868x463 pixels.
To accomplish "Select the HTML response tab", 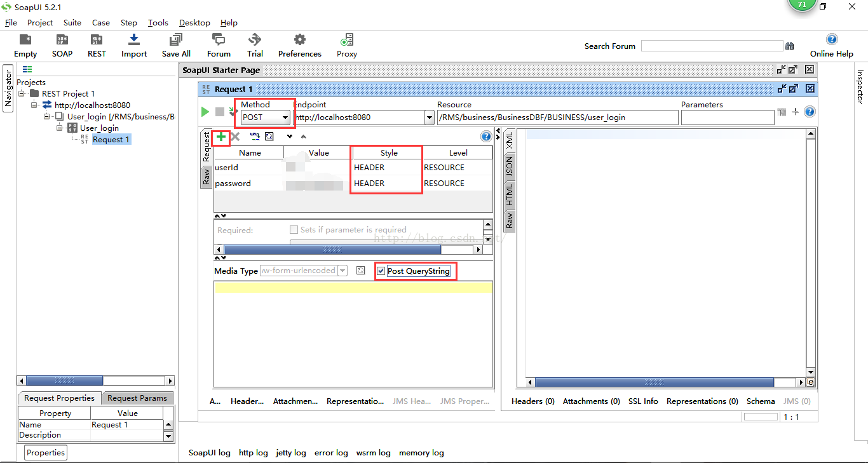I will pyautogui.click(x=509, y=194).
